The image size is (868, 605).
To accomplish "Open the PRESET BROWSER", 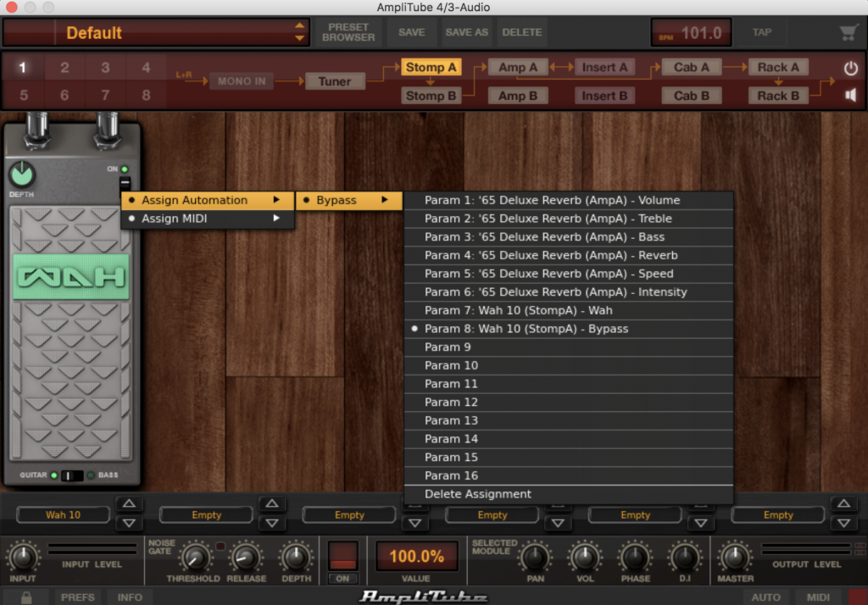I will [x=348, y=32].
